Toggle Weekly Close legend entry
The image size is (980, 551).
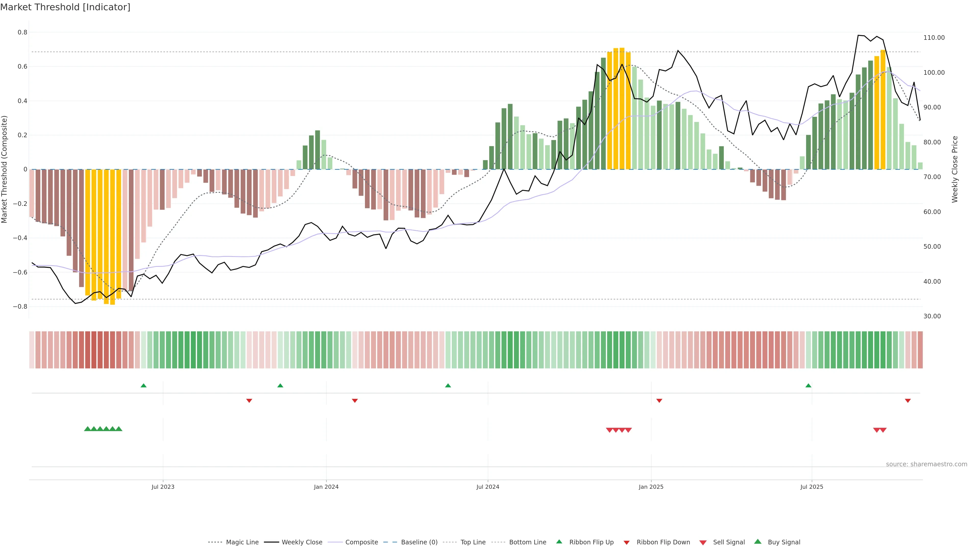(x=302, y=542)
